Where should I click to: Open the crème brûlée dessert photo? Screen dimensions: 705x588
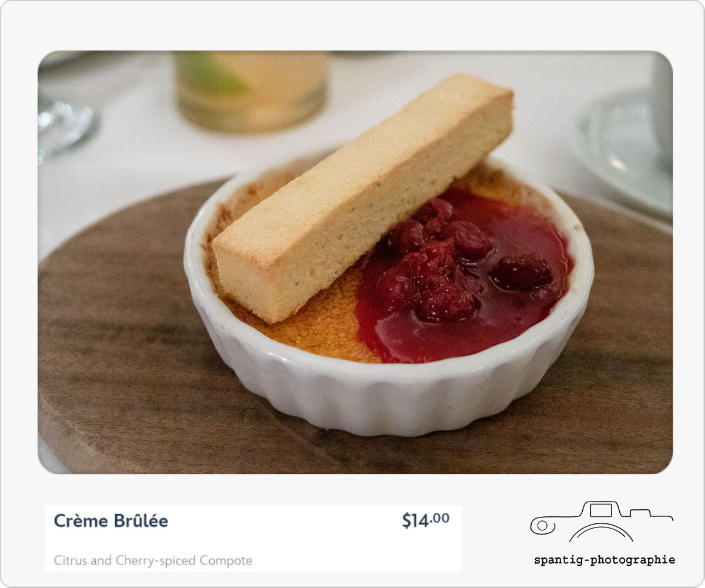(x=355, y=262)
